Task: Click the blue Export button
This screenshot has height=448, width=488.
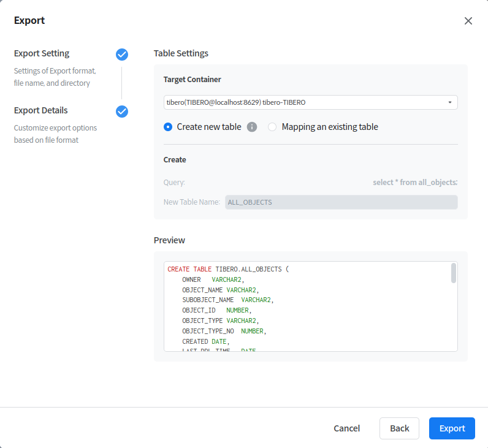Action: tap(452, 428)
